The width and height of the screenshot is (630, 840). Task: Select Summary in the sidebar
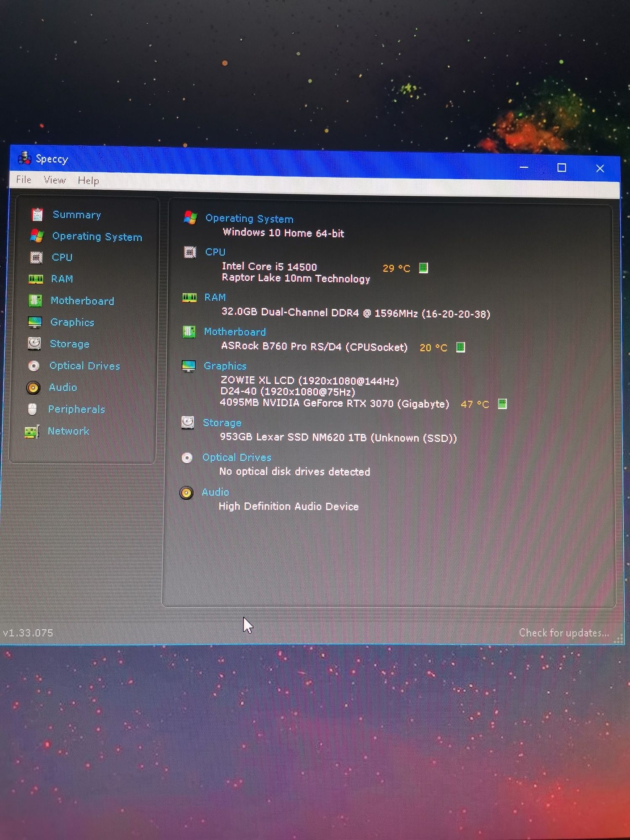77,215
